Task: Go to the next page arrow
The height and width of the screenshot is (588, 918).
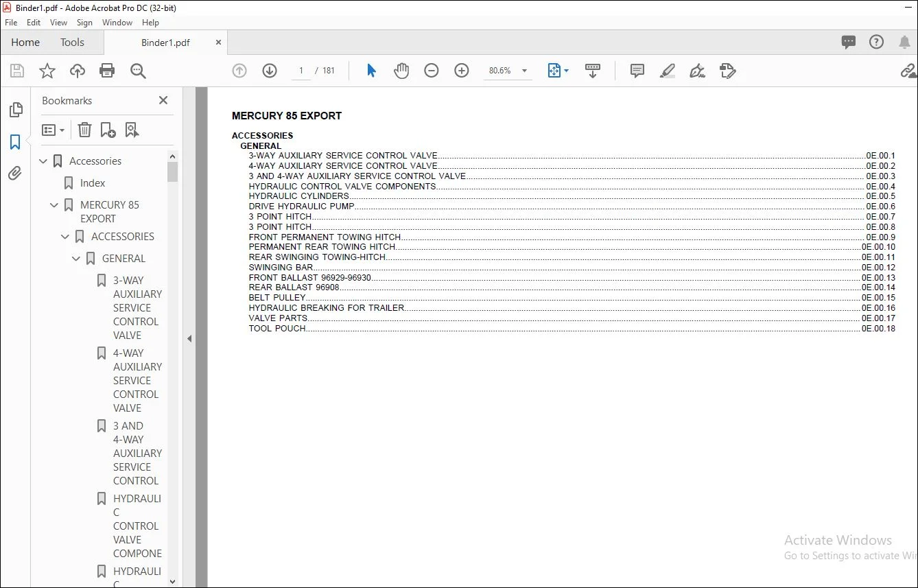Action: click(270, 71)
